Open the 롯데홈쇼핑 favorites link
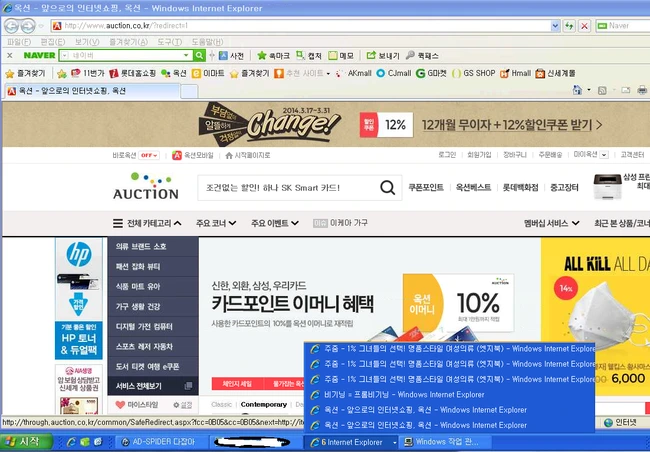The height and width of the screenshot is (452, 650). coord(132,73)
